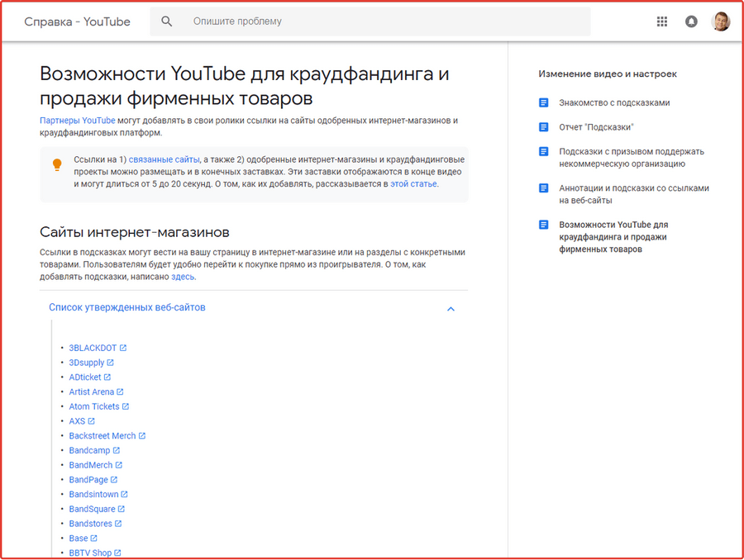
Task: Open the этой статье link
Action: click(x=413, y=184)
